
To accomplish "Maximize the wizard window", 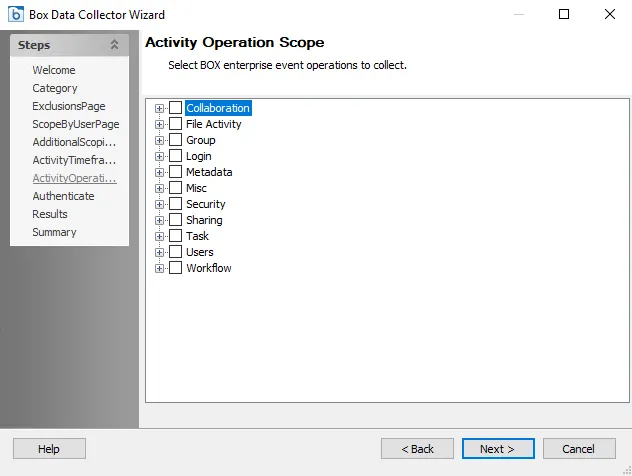I will tap(564, 14).
